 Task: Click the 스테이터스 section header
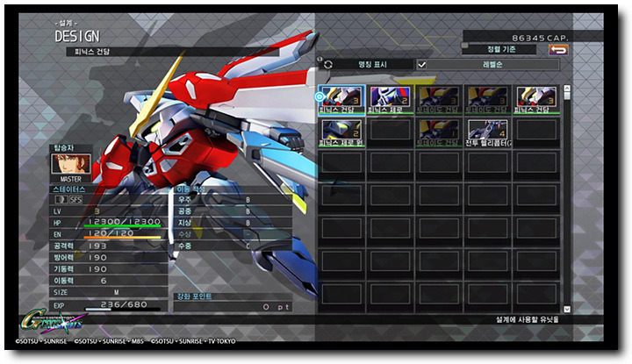69,189
